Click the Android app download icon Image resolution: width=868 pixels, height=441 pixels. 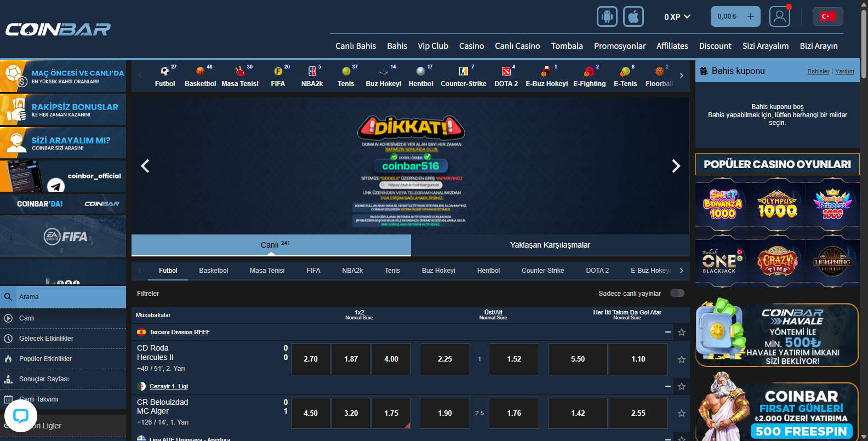click(607, 16)
